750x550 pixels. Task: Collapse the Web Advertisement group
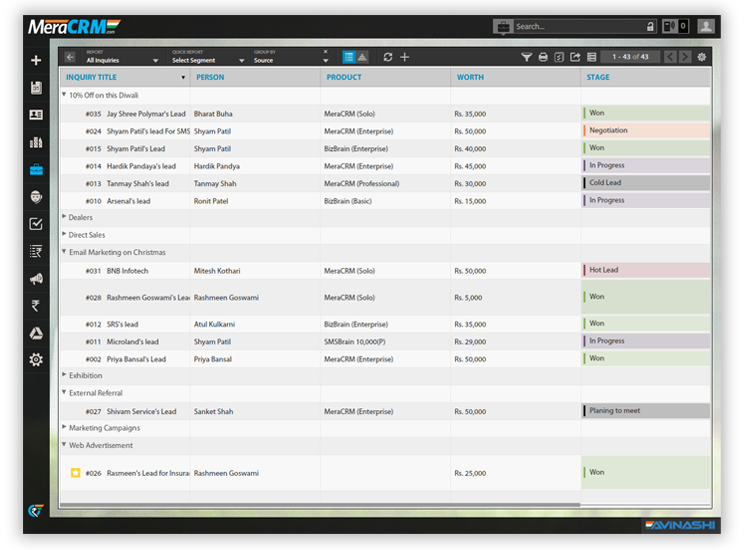(64, 445)
